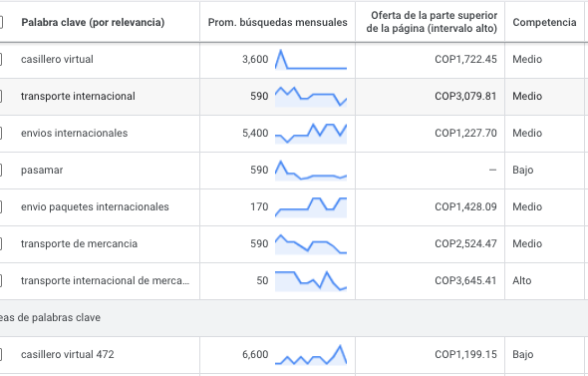The image size is (588, 376).
Task: Sort by Oferta de la parte superior header
Action: click(432, 22)
